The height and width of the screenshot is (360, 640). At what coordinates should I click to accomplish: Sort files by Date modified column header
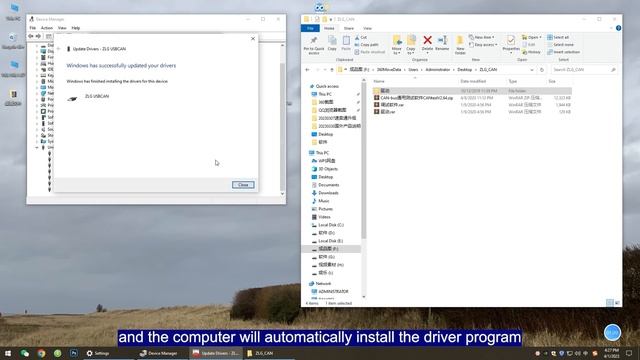pyautogui.click(x=473, y=81)
